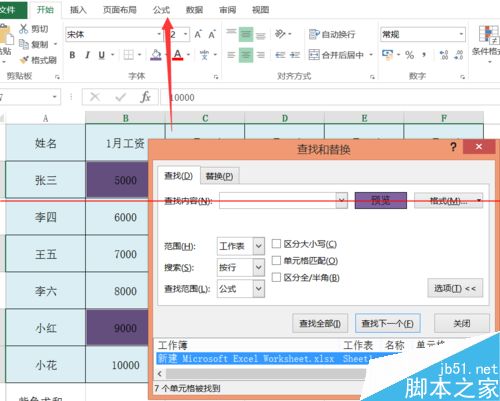Click the align right icon
Screen dimensions: 500x401
[x=261, y=55]
